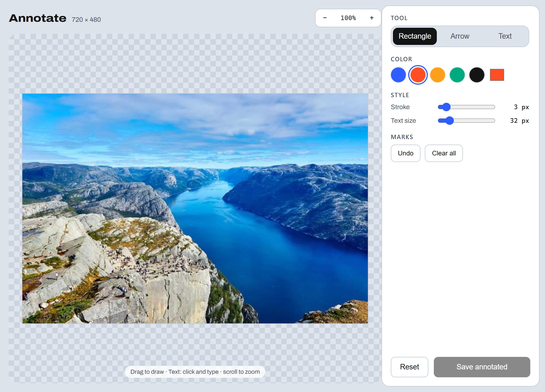The width and height of the screenshot is (545, 392).
Task: Click Save annotated button
Action: point(482,367)
